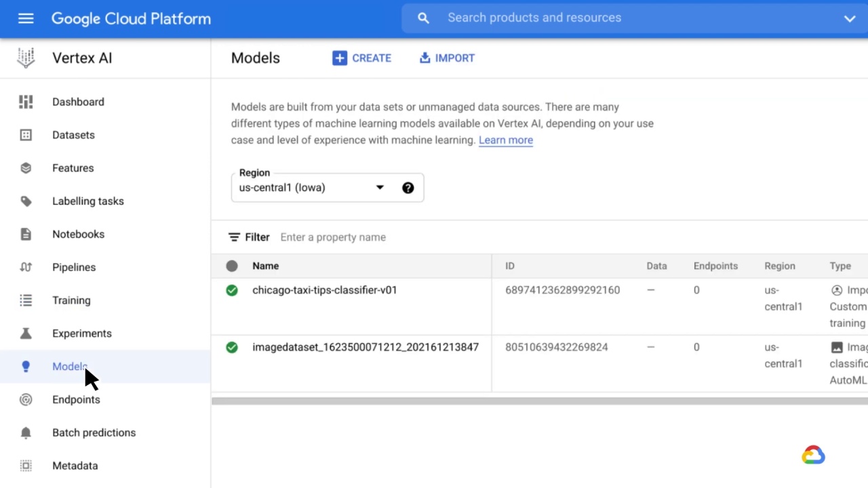Viewport: 868px width, 488px height.
Task: Click the Filter lines icon
Action: (234, 237)
